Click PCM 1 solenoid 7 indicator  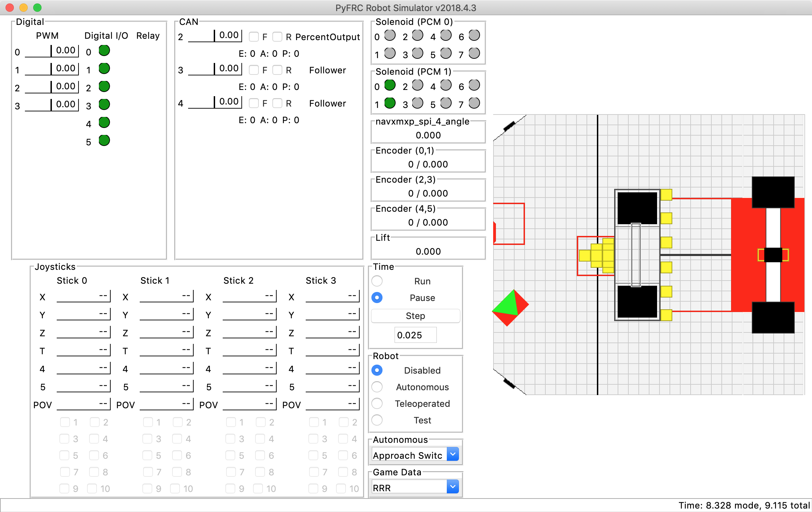pos(474,103)
